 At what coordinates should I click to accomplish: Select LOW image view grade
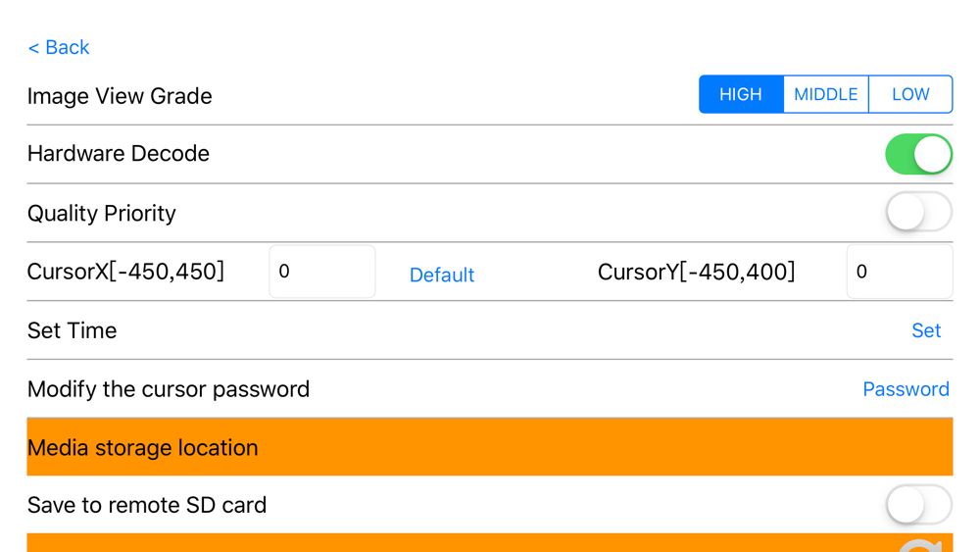[910, 94]
